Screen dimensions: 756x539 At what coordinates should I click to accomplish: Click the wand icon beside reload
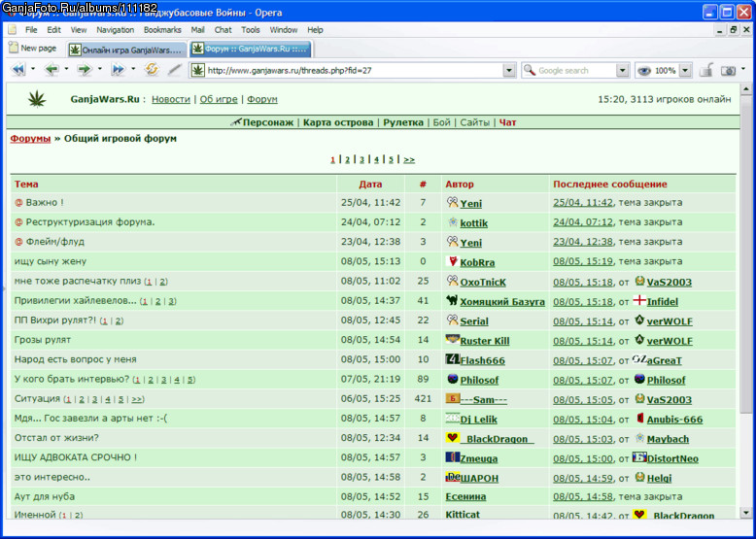tap(175, 70)
